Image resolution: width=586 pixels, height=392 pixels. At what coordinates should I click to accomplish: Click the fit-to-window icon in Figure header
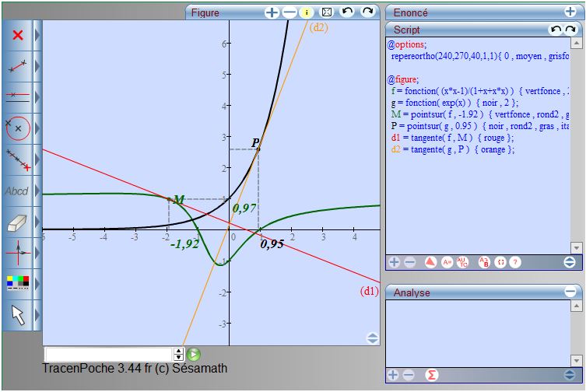pyautogui.click(x=327, y=12)
